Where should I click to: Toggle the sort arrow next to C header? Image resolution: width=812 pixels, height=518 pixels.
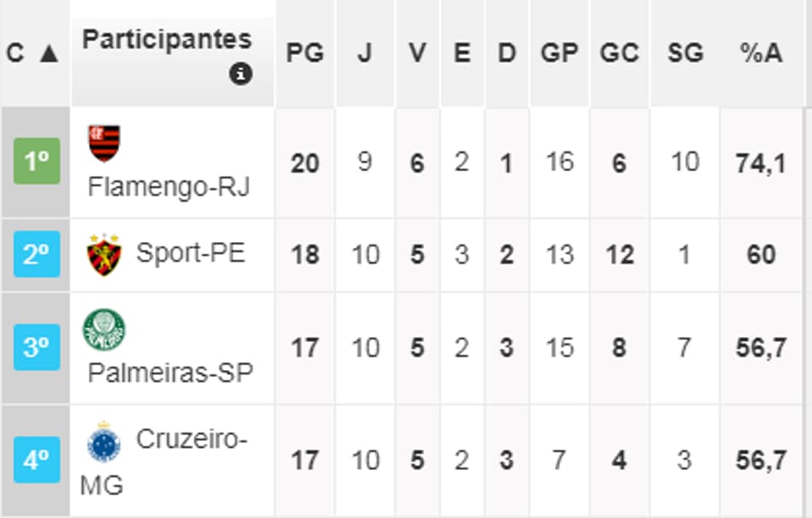50,51
